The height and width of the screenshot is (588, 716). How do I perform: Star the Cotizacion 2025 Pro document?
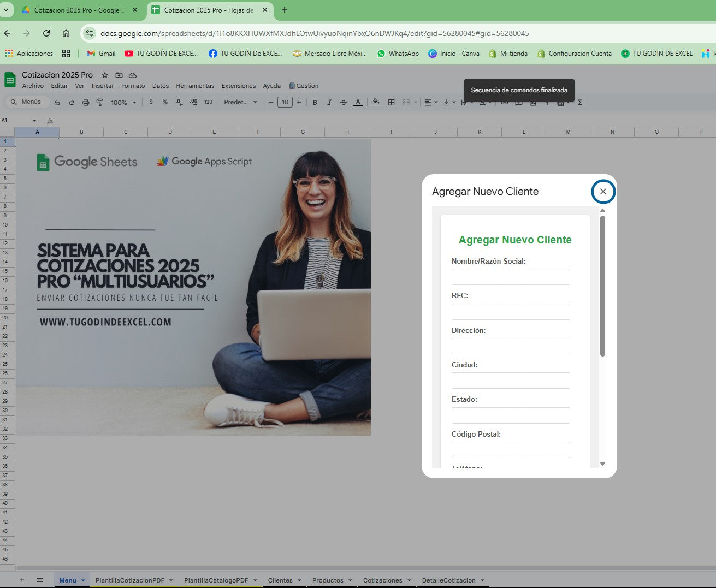pyautogui.click(x=105, y=75)
